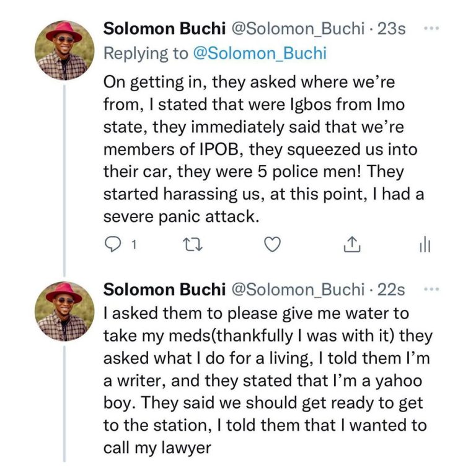
Task: Click Solomon Buchi name on 22s tweet
Action: point(164,289)
